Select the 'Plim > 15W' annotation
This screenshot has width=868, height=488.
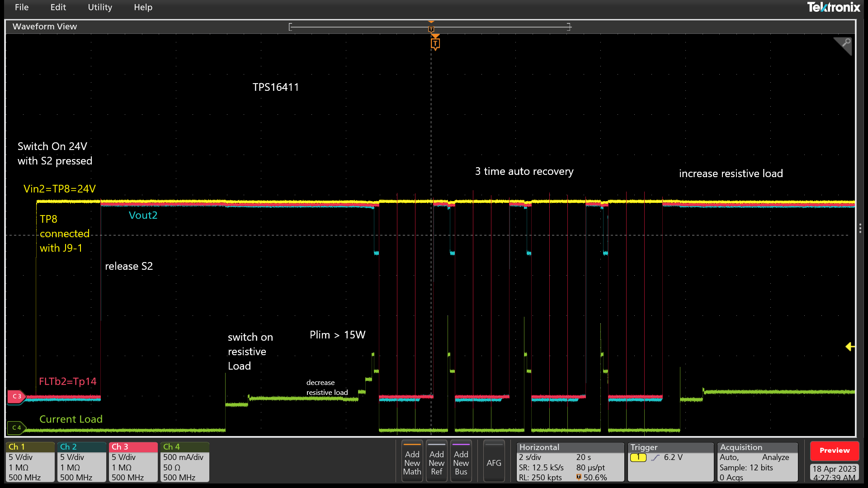click(x=337, y=335)
